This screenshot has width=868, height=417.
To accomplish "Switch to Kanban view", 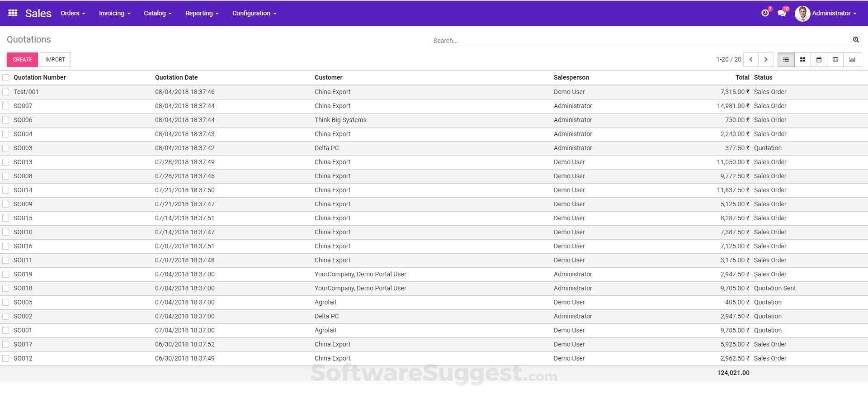I will tap(802, 59).
